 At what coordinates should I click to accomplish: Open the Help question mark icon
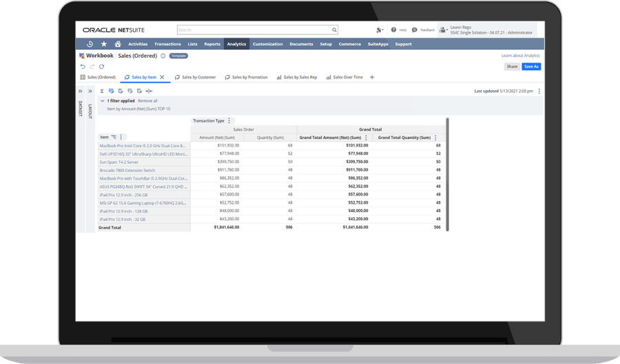click(x=393, y=30)
